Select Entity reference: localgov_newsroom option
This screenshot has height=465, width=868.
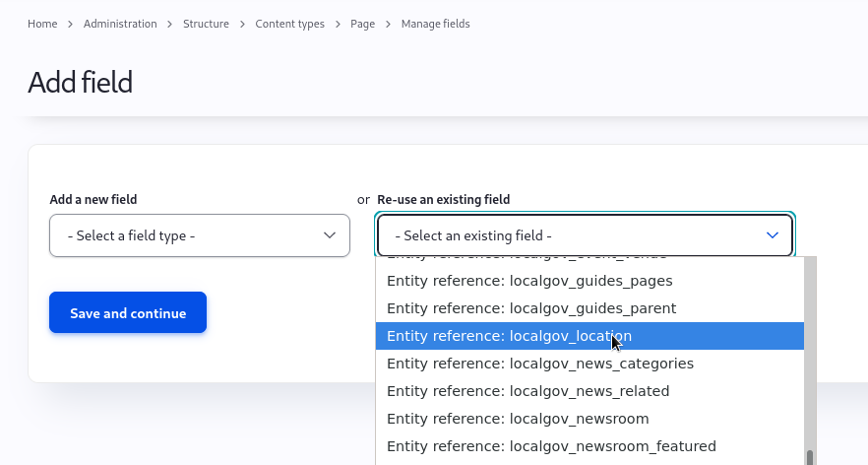point(589,419)
